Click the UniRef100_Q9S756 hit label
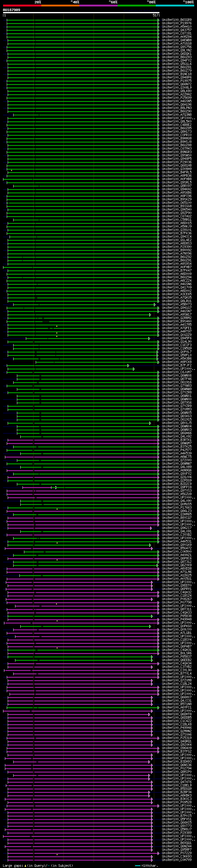 coord(177,47)
